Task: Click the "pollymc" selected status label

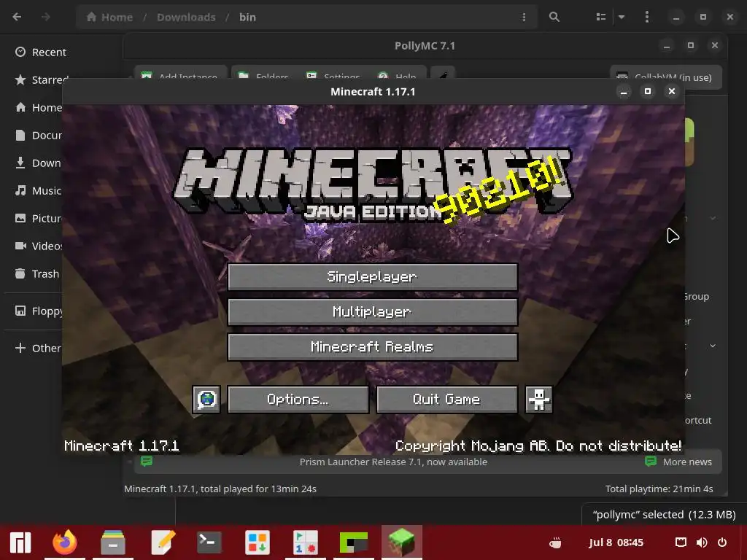Action: [664, 515]
